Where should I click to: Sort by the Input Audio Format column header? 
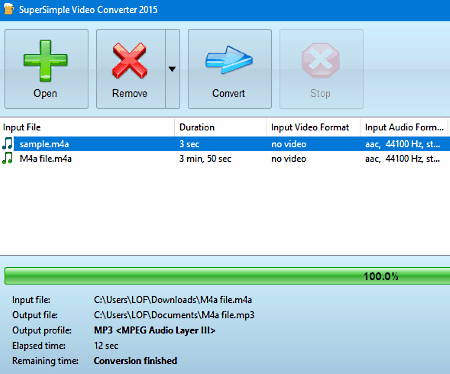point(404,127)
